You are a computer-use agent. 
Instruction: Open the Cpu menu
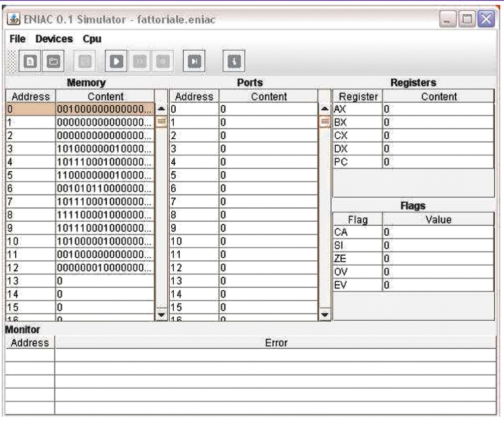92,39
